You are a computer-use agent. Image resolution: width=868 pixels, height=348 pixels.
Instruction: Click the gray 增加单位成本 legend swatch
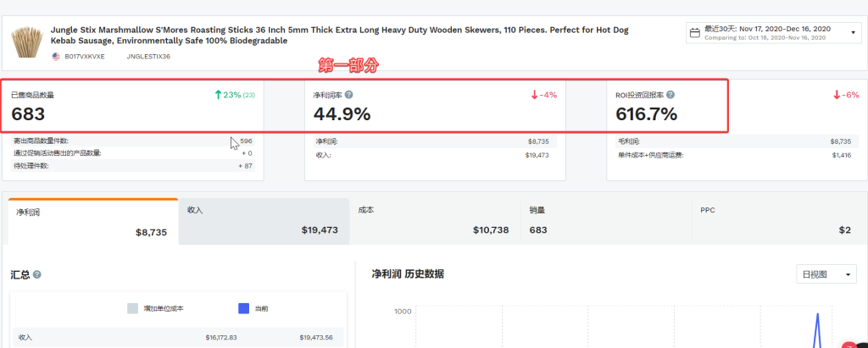pyautogui.click(x=132, y=308)
